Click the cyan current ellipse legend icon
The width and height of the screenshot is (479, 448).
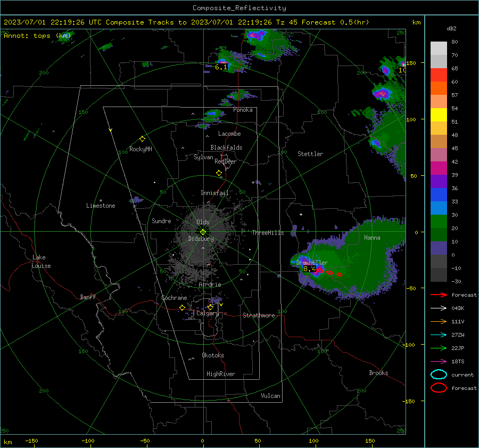(439, 374)
